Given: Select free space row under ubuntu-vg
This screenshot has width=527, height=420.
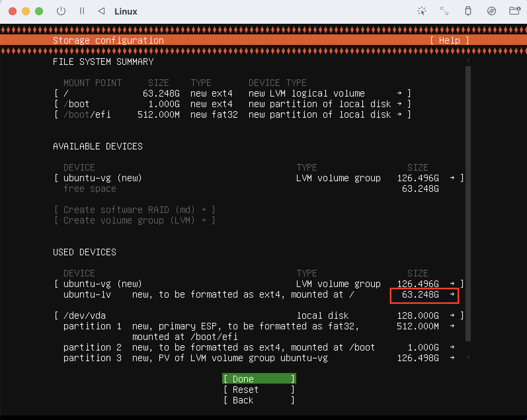Looking at the screenshot, I should 251,189.
